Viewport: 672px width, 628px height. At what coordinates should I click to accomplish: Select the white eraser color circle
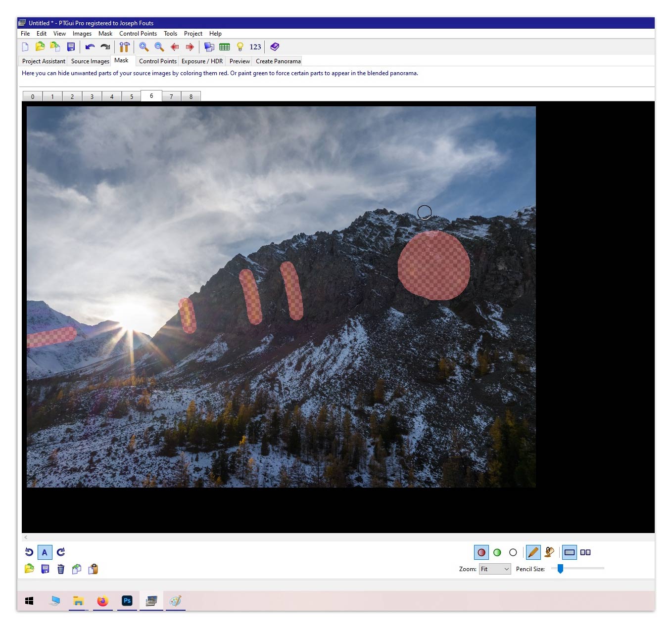(x=513, y=552)
